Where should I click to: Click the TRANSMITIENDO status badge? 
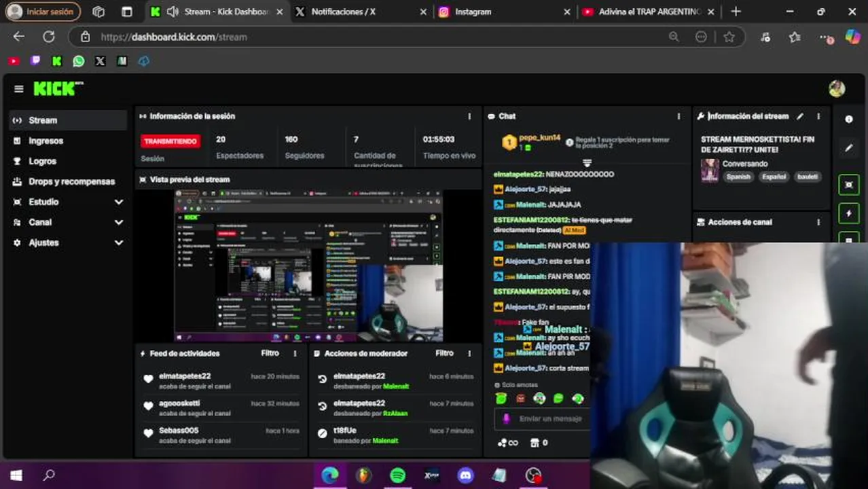coord(170,141)
